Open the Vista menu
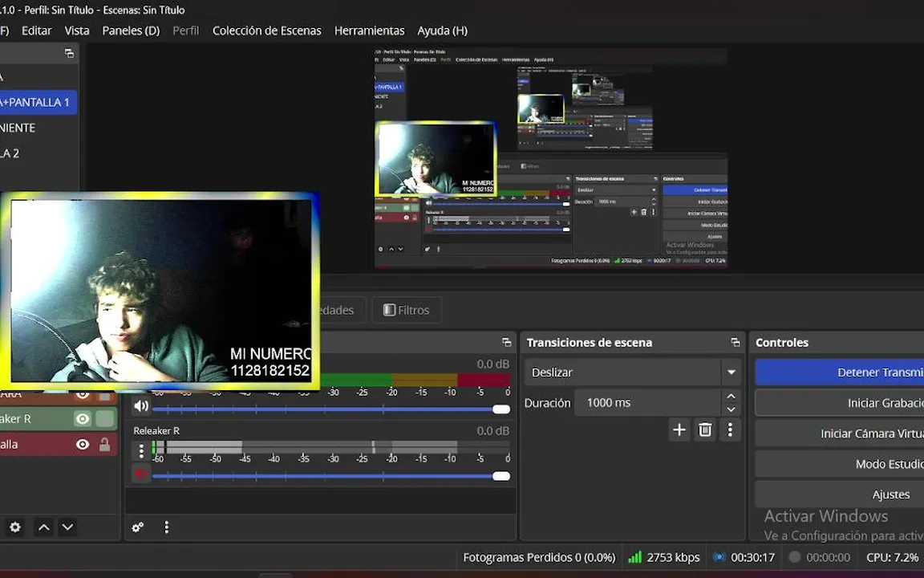Screen dimensions: 924x578 (77, 31)
